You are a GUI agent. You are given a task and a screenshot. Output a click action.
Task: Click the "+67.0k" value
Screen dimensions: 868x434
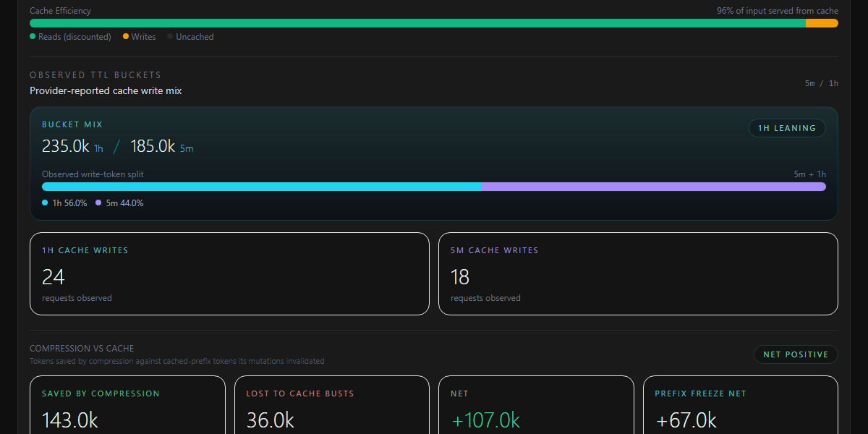click(x=686, y=420)
